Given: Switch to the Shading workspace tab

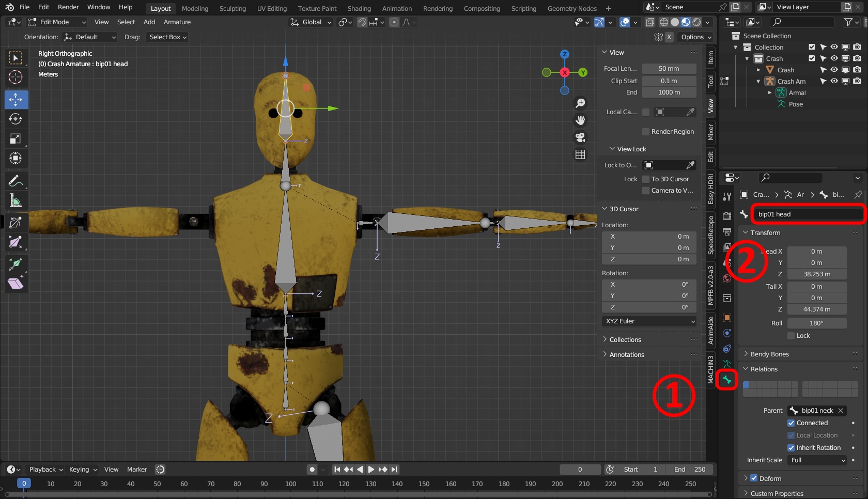Looking at the screenshot, I should tap(359, 8).
